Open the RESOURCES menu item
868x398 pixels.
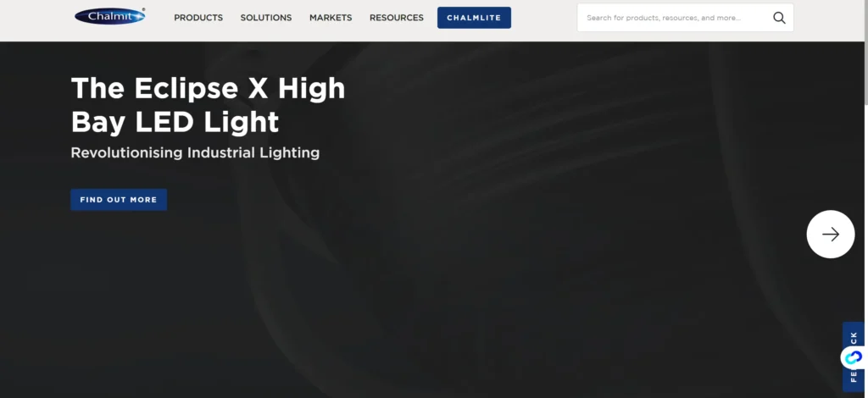point(397,18)
